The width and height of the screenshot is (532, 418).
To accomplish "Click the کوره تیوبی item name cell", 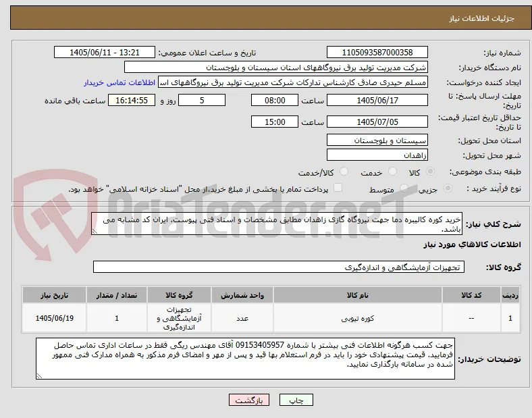I will (358, 318).
